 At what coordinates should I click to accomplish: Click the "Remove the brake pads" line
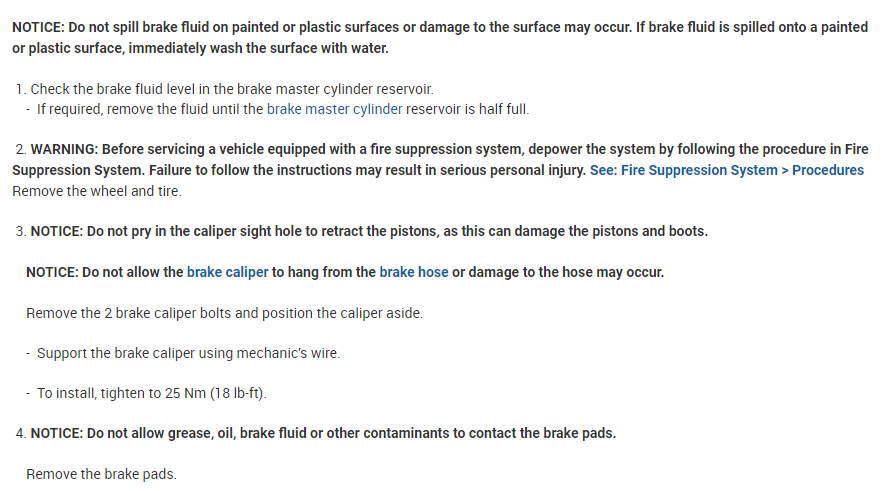(101, 473)
